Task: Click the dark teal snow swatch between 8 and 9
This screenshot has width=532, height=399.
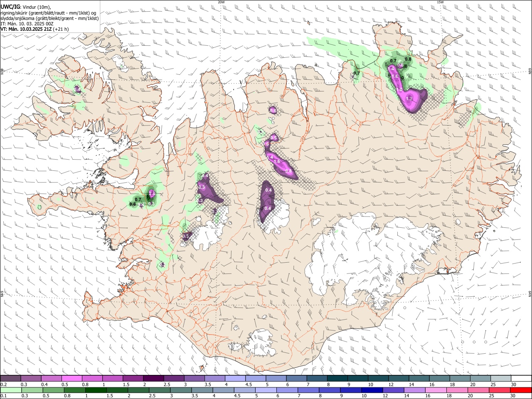Action: tap(337, 378)
